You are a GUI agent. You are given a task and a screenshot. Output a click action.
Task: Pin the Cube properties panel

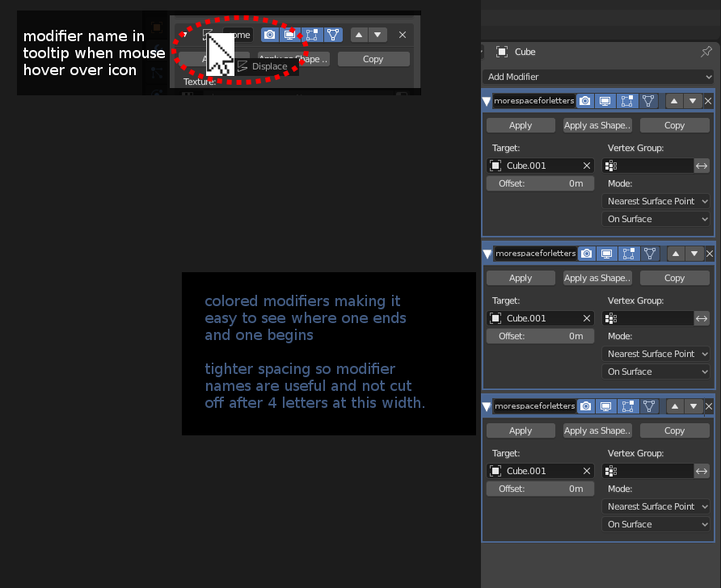[x=706, y=52]
